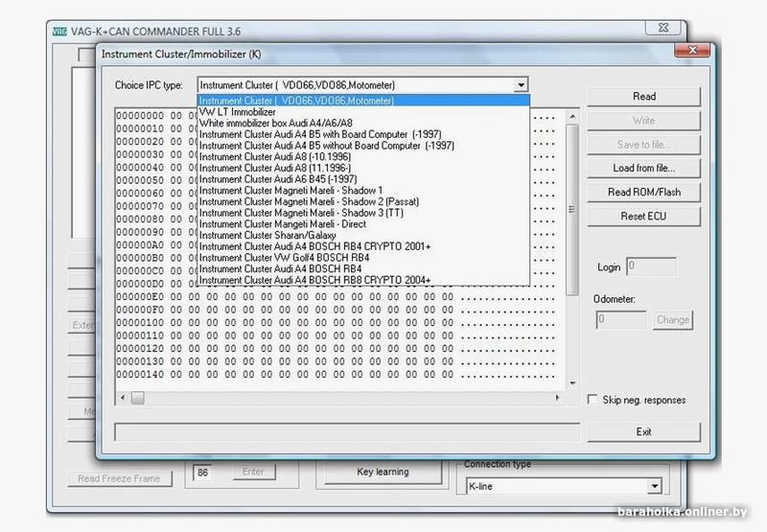
Task: Click hex row address 00000140
Action: click(x=140, y=375)
